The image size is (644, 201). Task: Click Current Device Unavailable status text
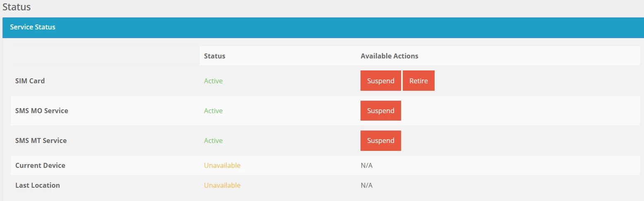pos(222,165)
